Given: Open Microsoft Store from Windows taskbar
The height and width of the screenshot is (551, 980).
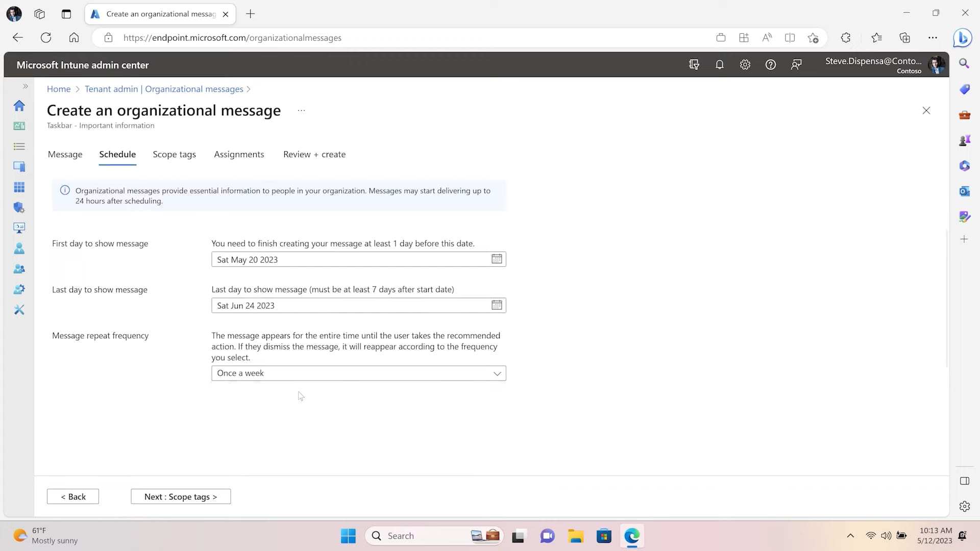Looking at the screenshot, I should (x=604, y=536).
